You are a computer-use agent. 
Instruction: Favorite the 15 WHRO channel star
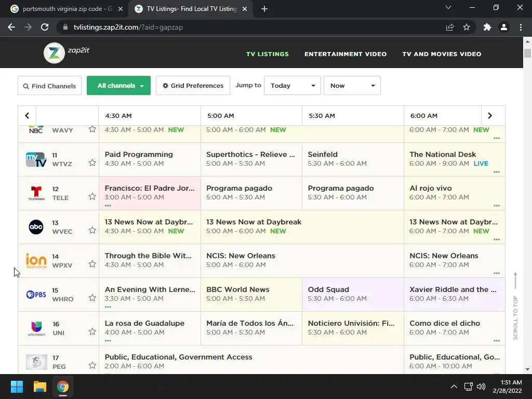click(x=92, y=298)
